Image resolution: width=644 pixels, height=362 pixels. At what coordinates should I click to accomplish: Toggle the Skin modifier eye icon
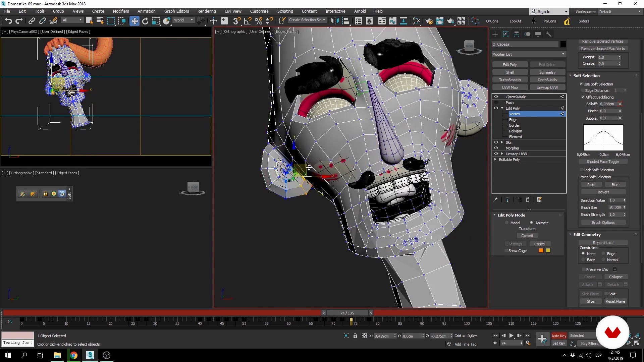pyautogui.click(x=496, y=142)
